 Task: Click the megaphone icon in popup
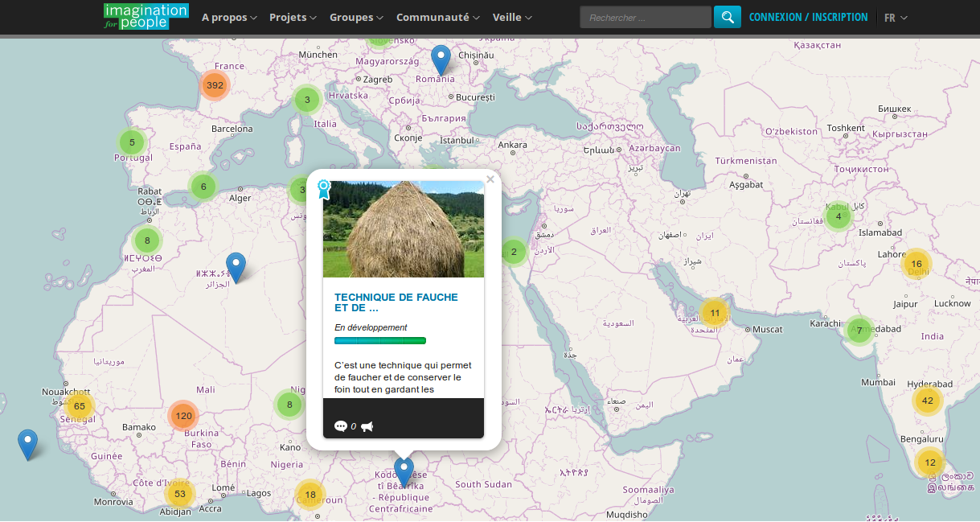(x=367, y=426)
